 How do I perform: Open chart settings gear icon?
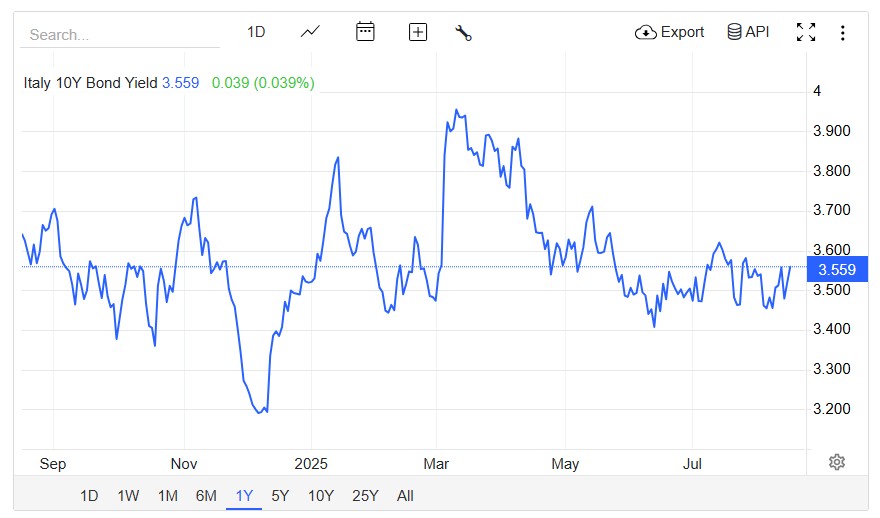(837, 461)
